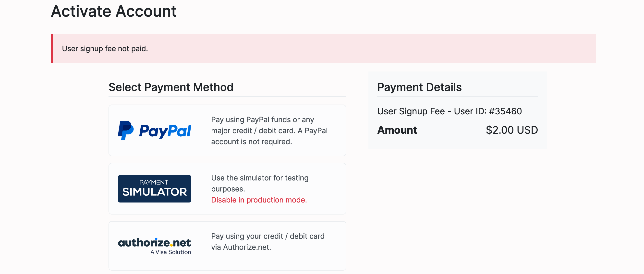Click the Select Payment Method heading
The image size is (644, 274).
click(171, 87)
